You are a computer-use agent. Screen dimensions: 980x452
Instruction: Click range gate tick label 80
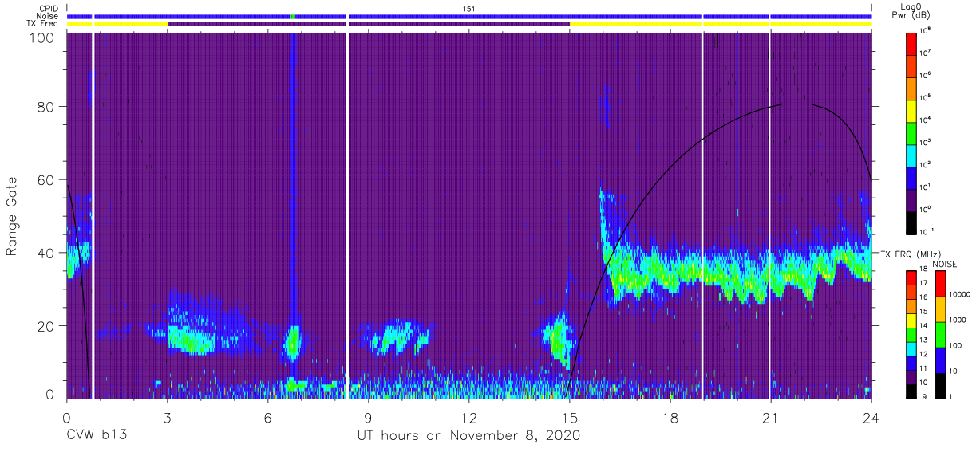45,106
